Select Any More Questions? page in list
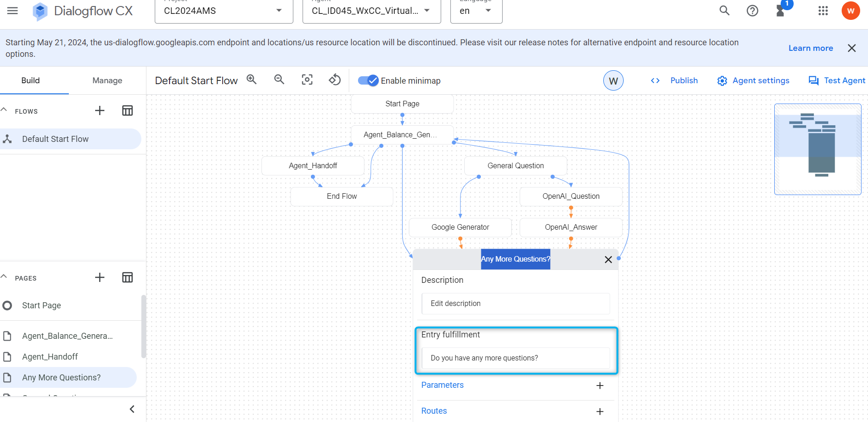Viewport: 868px width, 422px height. click(68, 378)
